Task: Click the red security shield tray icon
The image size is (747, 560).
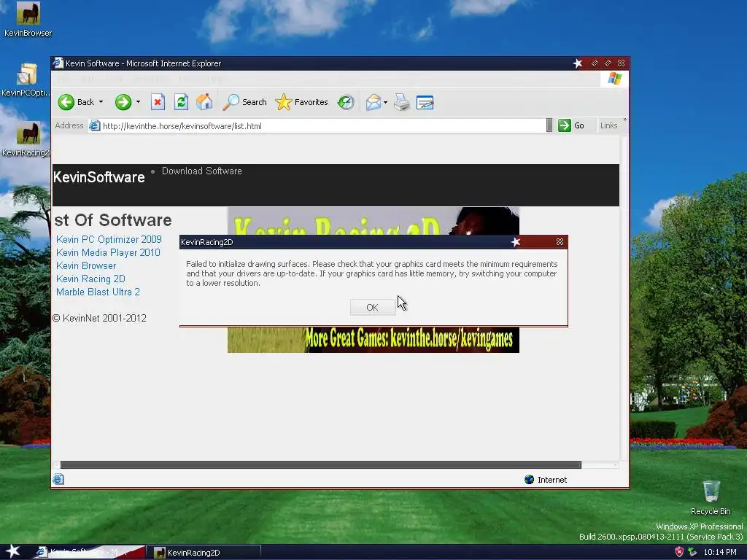Action: [679, 552]
